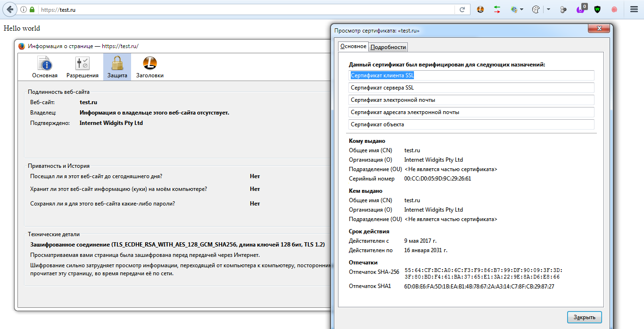Select the Сертификат сервера SSL entry
This screenshot has height=329, width=644.
[x=471, y=88]
